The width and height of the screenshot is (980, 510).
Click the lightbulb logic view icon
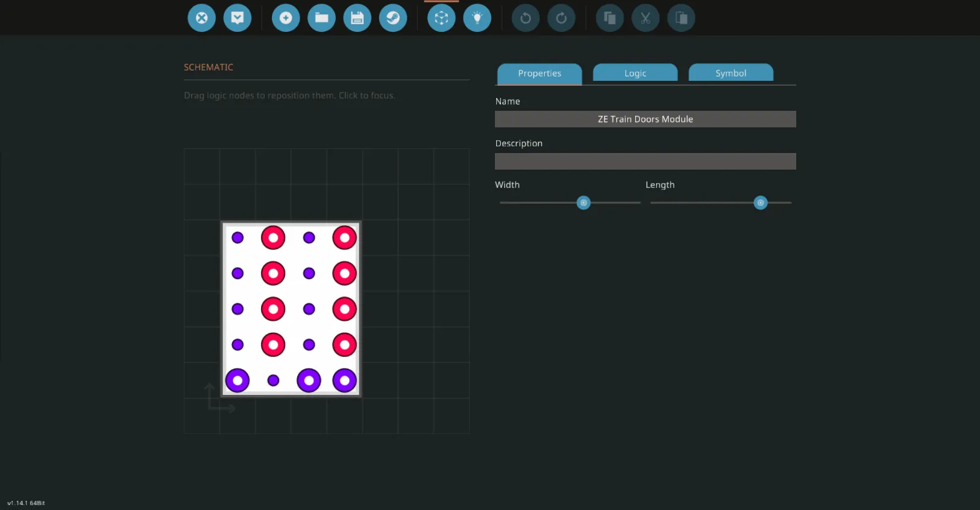tap(477, 18)
